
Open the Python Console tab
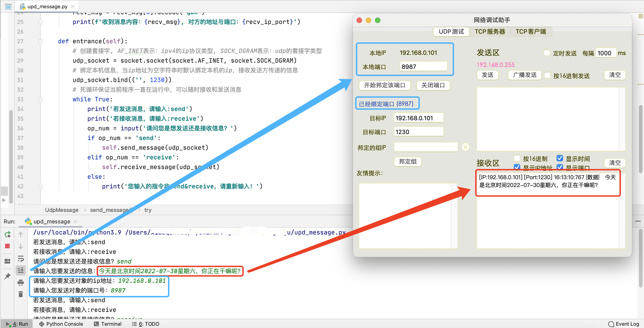[61, 324]
